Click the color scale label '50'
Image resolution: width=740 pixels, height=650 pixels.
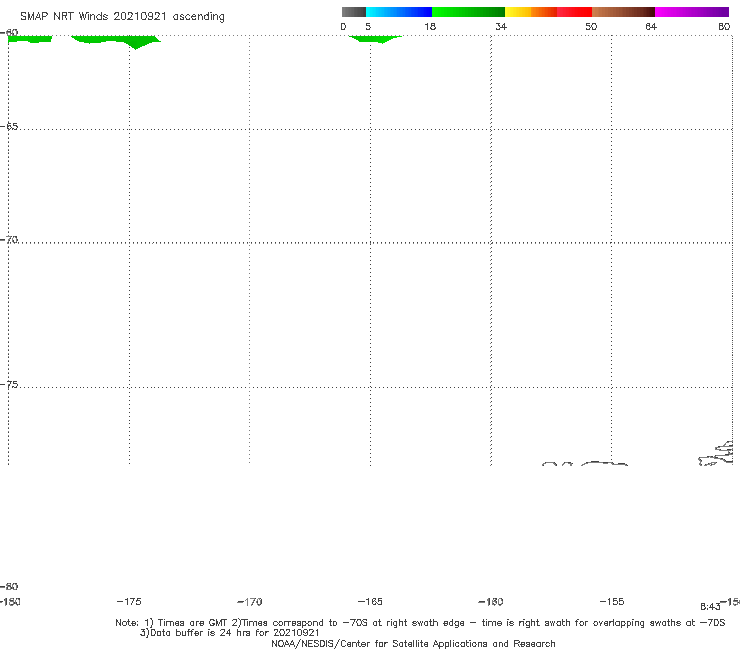pos(591,26)
